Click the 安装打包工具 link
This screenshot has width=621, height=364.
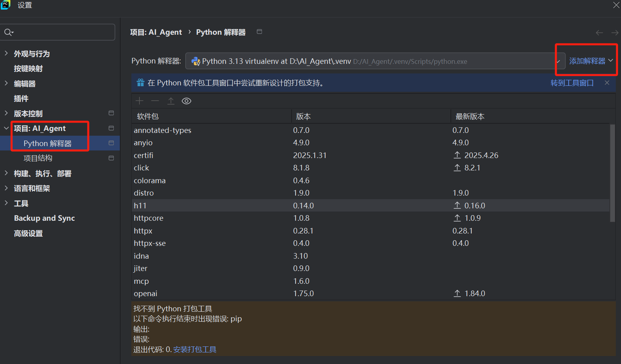pos(195,349)
